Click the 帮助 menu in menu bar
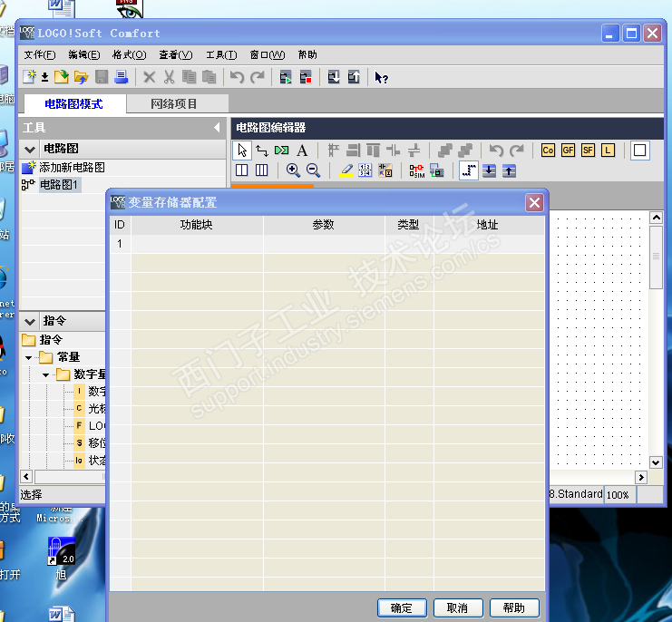The image size is (672, 622). click(x=307, y=54)
